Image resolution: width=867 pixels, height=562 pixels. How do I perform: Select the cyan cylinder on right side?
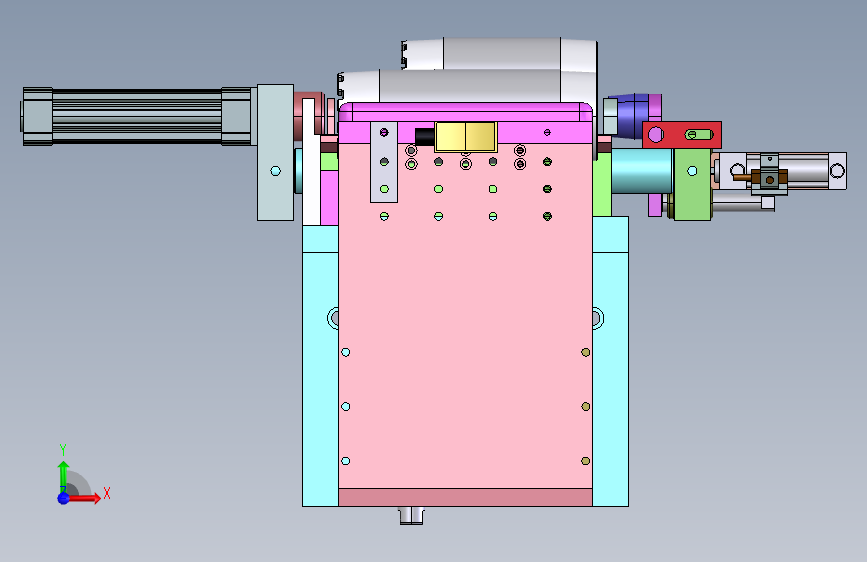642,171
